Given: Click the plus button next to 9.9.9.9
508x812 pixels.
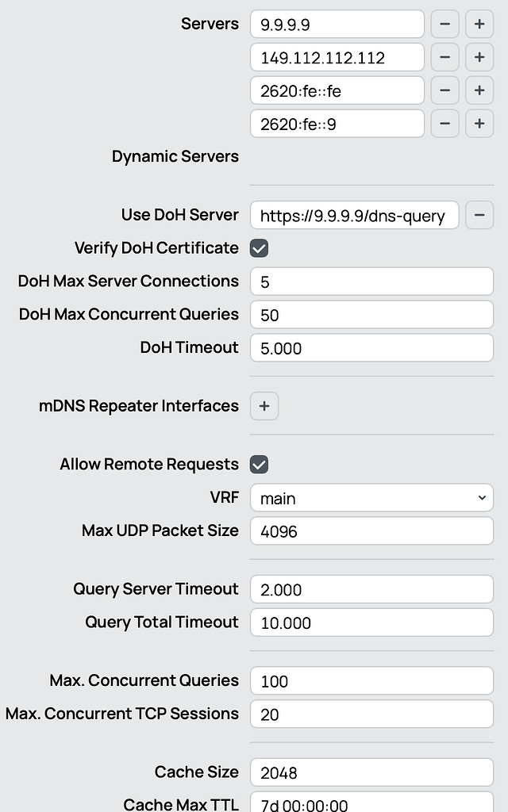Looking at the screenshot, I should 479,24.
